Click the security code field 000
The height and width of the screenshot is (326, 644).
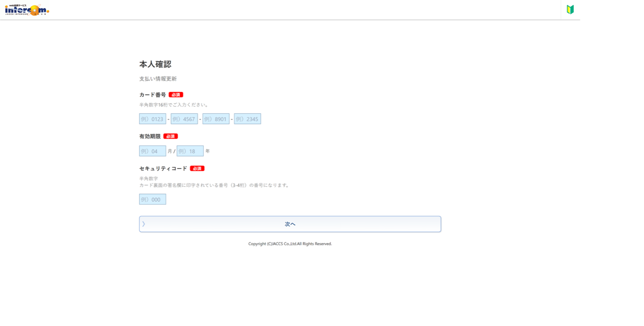[x=153, y=199]
